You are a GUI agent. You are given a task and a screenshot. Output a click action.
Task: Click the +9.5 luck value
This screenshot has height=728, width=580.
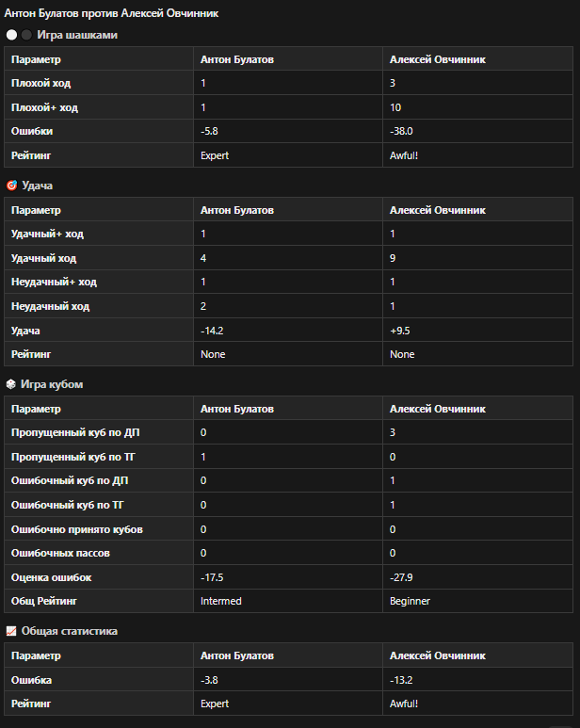point(400,331)
